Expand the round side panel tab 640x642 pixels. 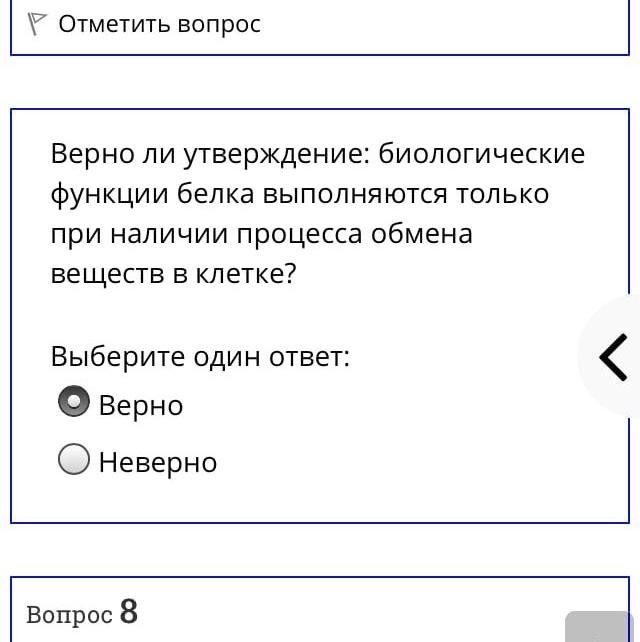coord(610,357)
